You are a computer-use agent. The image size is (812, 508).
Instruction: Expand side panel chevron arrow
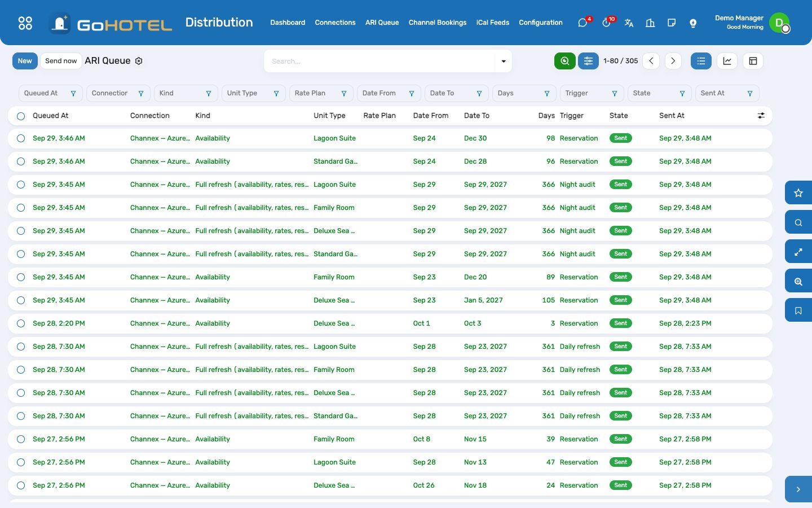click(x=798, y=489)
